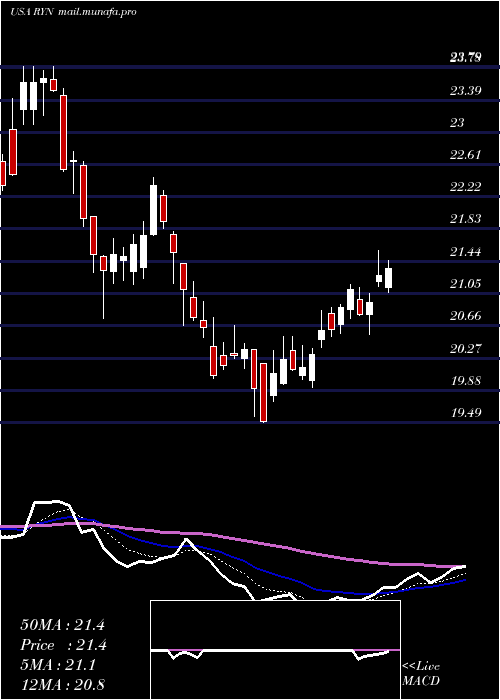
Task: Click the 20.27 price axis label
Action: [x=466, y=349]
